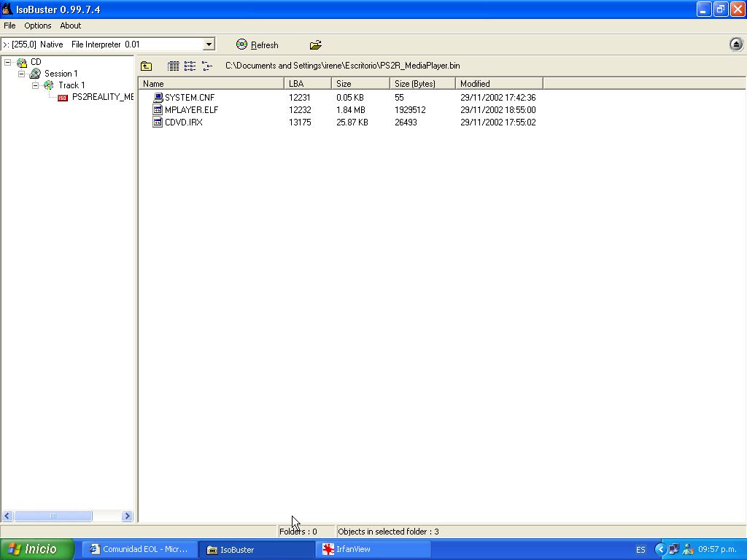Click tree pane scroll left arrow
Image resolution: width=747 pixels, height=560 pixels.
click(x=7, y=516)
